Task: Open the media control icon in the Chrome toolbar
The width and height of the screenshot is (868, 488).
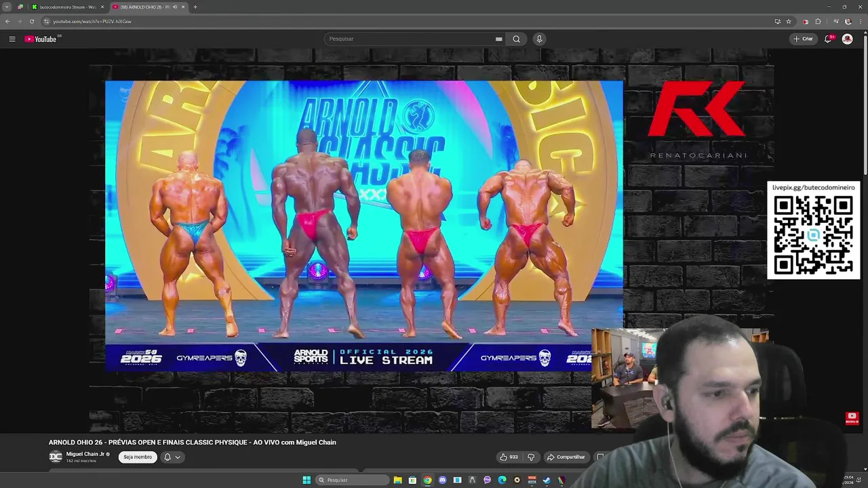Action: click(835, 22)
